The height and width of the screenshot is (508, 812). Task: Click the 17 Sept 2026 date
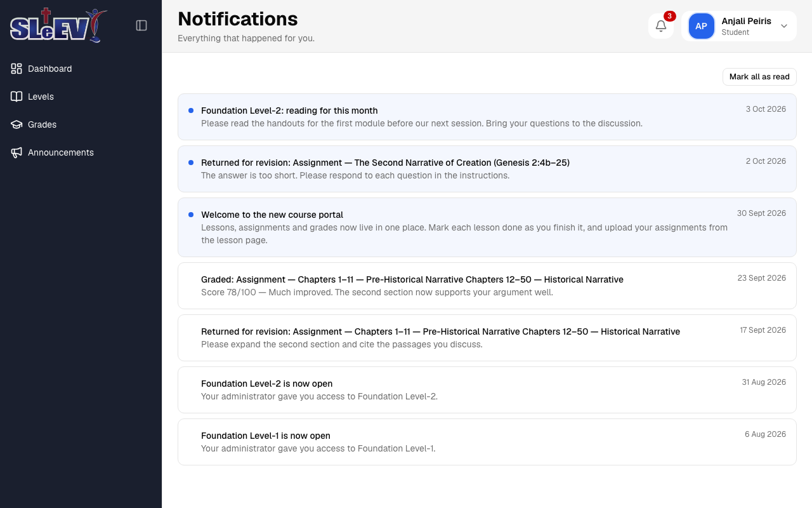tap(763, 330)
